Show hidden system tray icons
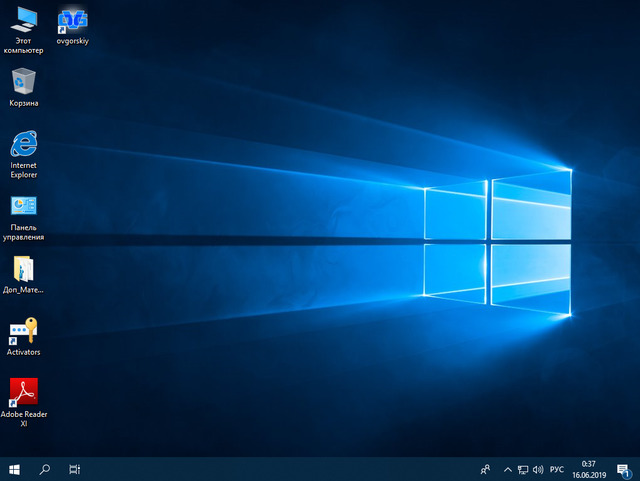 pos(507,470)
